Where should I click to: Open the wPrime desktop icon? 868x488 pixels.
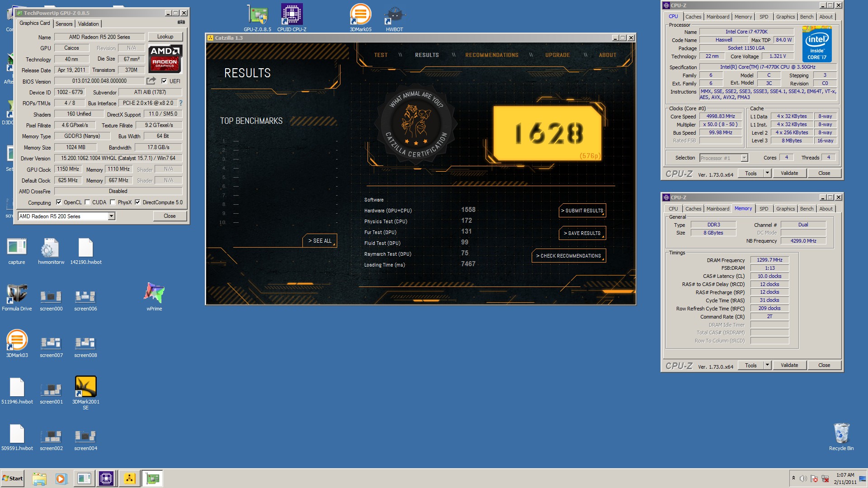154,297
